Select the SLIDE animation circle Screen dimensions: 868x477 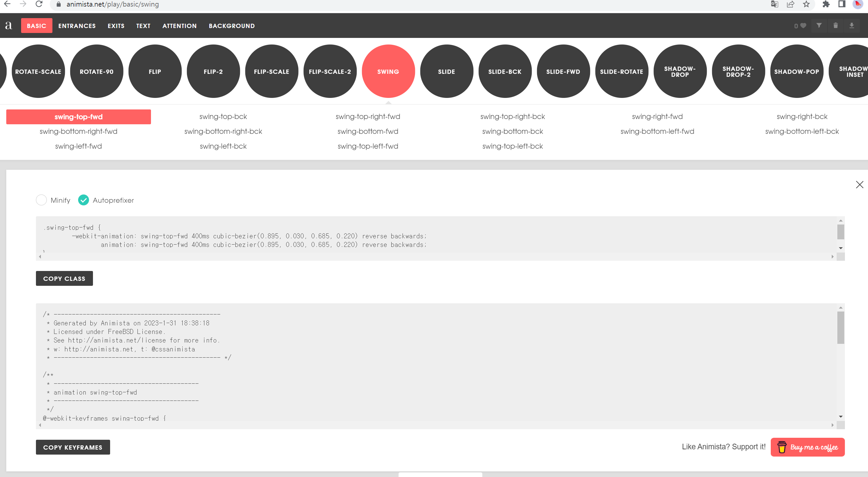click(x=446, y=72)
